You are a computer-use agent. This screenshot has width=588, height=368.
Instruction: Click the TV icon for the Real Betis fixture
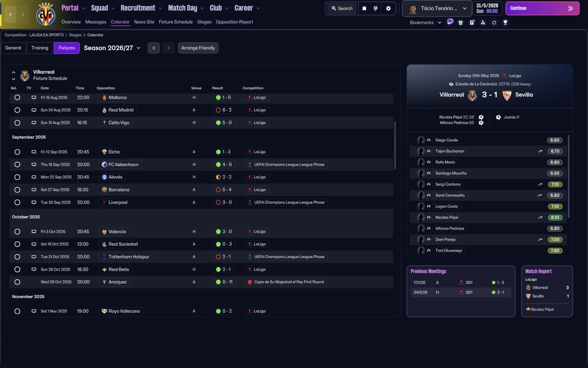34,270
